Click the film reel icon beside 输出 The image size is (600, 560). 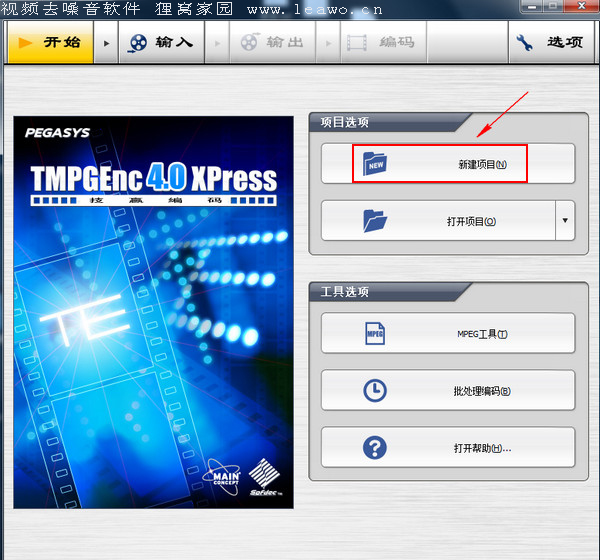(x=249, y=42)
